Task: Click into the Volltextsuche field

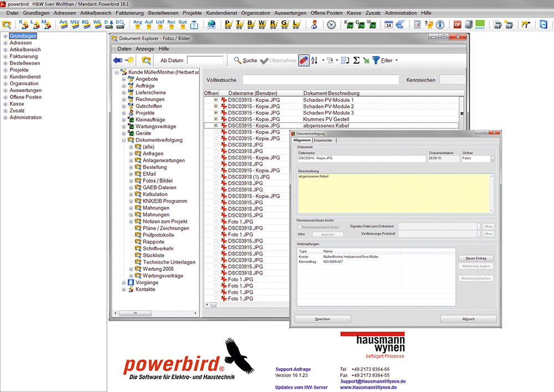Action: pyautogui.click(x=320, y=80)
